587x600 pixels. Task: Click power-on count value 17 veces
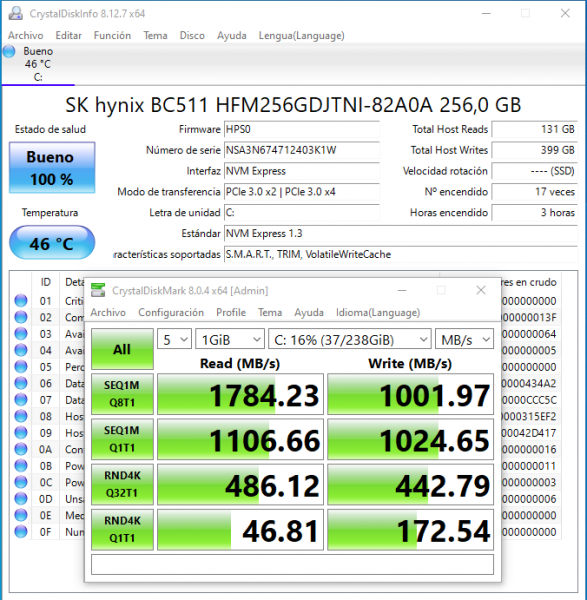[534, 192]
